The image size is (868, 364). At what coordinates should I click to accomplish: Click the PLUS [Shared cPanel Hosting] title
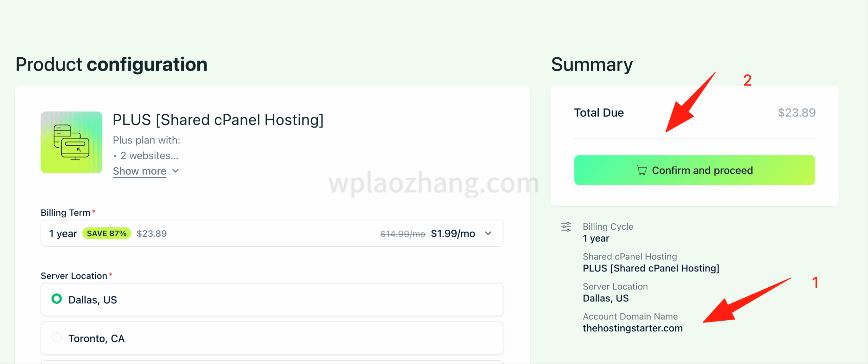218,120
